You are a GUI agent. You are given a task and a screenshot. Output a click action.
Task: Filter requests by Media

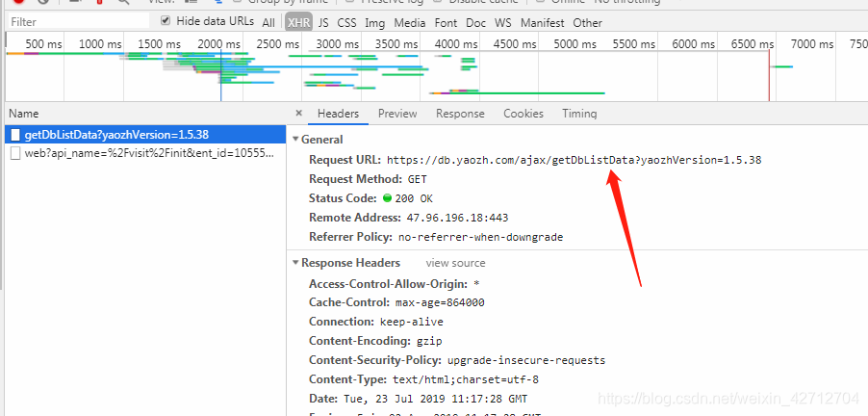point(410,23)
